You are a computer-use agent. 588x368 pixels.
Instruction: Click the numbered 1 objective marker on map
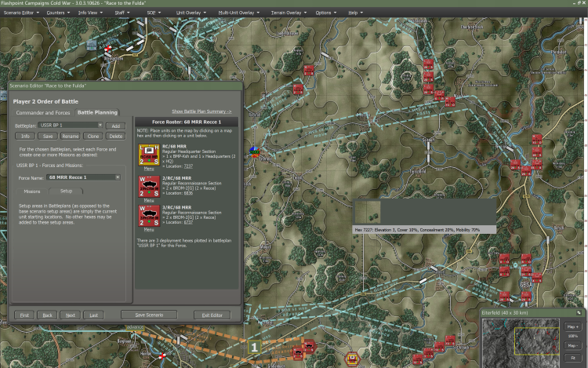click(x=254, y=347)
